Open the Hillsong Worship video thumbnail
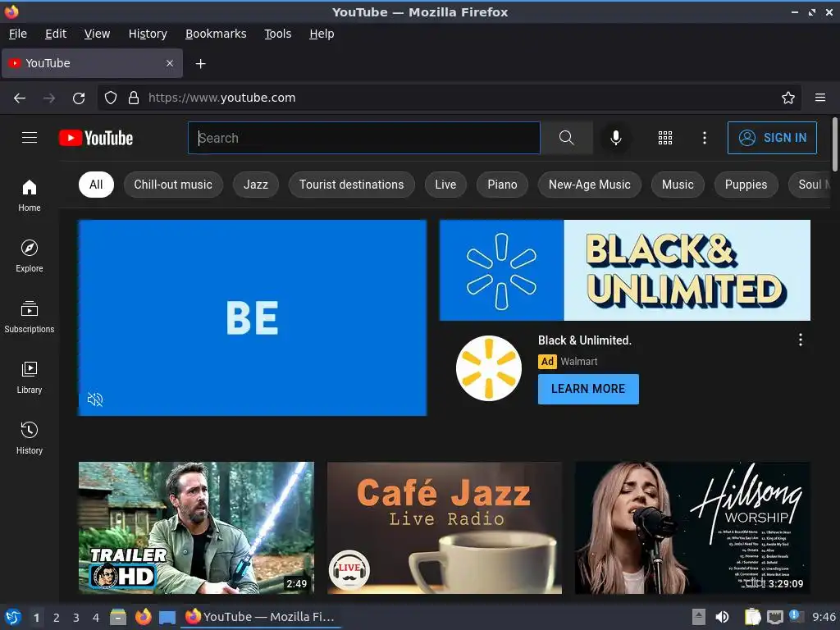The image size is (840, 630). (x=692, y=527)
